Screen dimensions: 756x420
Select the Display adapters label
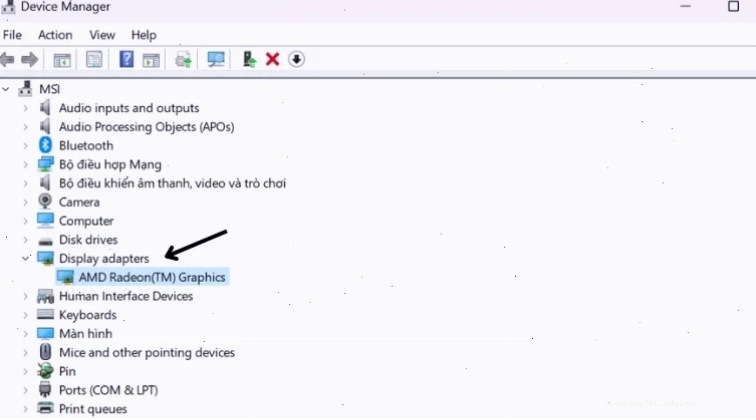[x=104, y=258]
